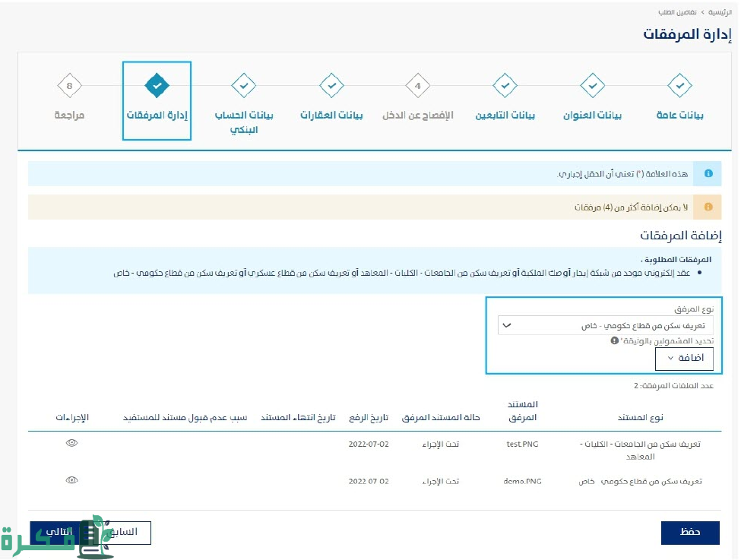Click the upload date in the test.PNG row
The height and width of the screenshot is (560, 741).
(369, 445)
